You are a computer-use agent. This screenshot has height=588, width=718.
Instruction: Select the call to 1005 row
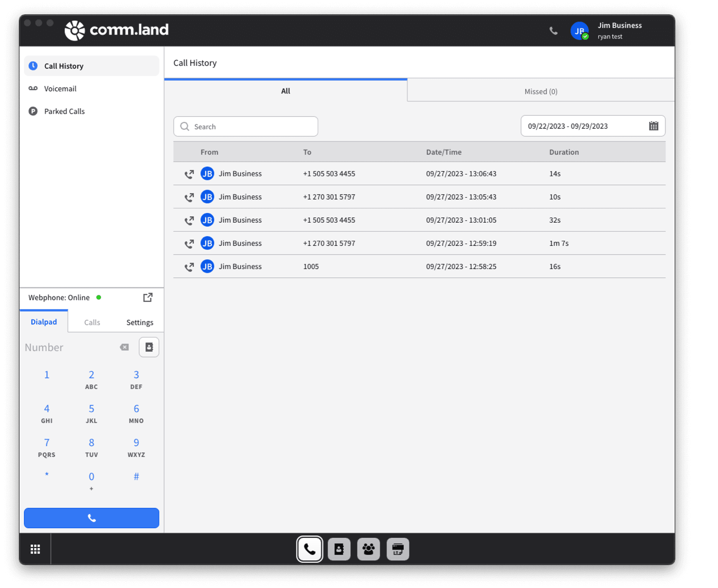[x=419, y=266]
